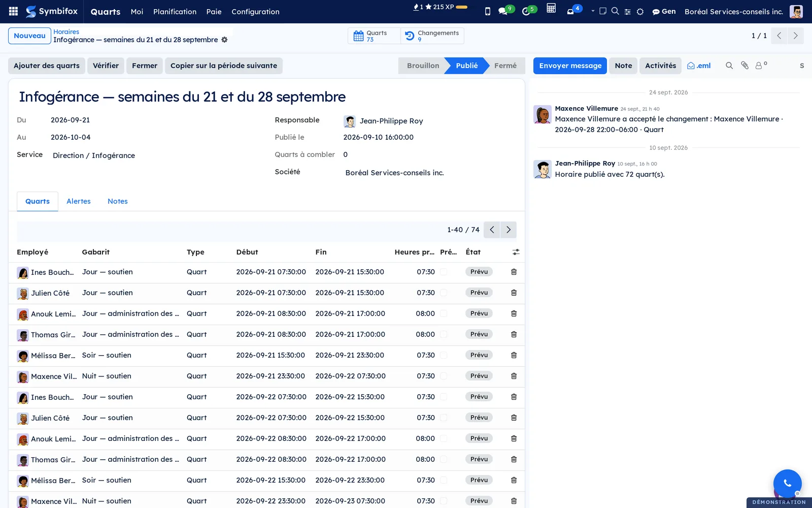Image resolution: width=812 pixels, height=508 pixels.
Task: Click the top bar search magnifier
Action: coord(615,11)
